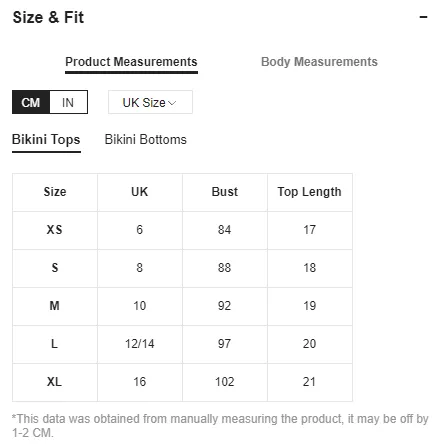
Task: Select the XS size row label
Action: pyautogui.click(x=54, y=230)
